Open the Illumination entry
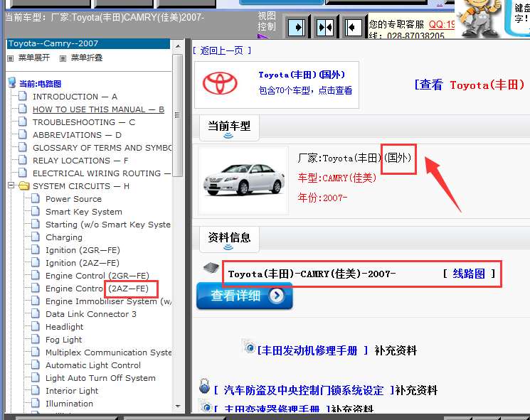530x420 pixels. [x=69, y=404]
